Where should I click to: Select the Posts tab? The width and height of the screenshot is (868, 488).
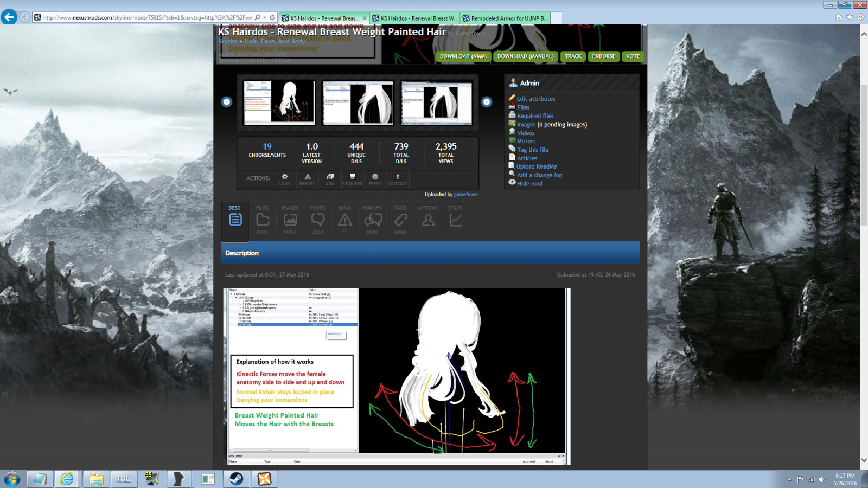point(317,220)
